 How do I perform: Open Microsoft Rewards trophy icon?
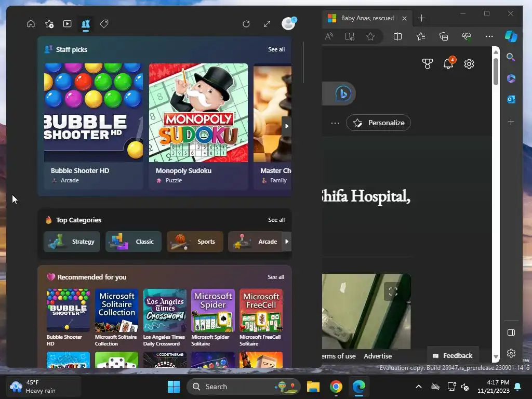tap(428, 64)
